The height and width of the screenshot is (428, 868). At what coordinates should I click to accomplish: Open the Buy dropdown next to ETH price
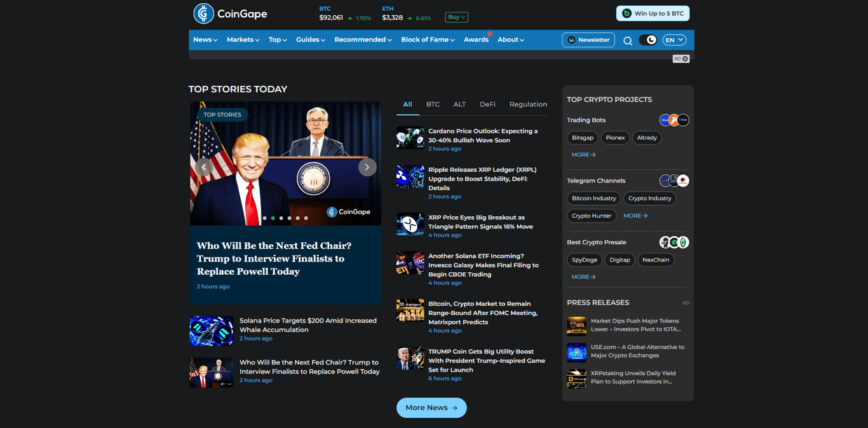[456, 17]
